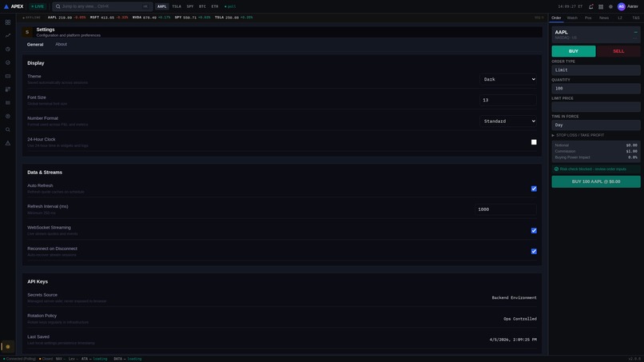Select the Watch tab
The height and width of the screenshot is (362, 644).
click(x=572, y=18)
